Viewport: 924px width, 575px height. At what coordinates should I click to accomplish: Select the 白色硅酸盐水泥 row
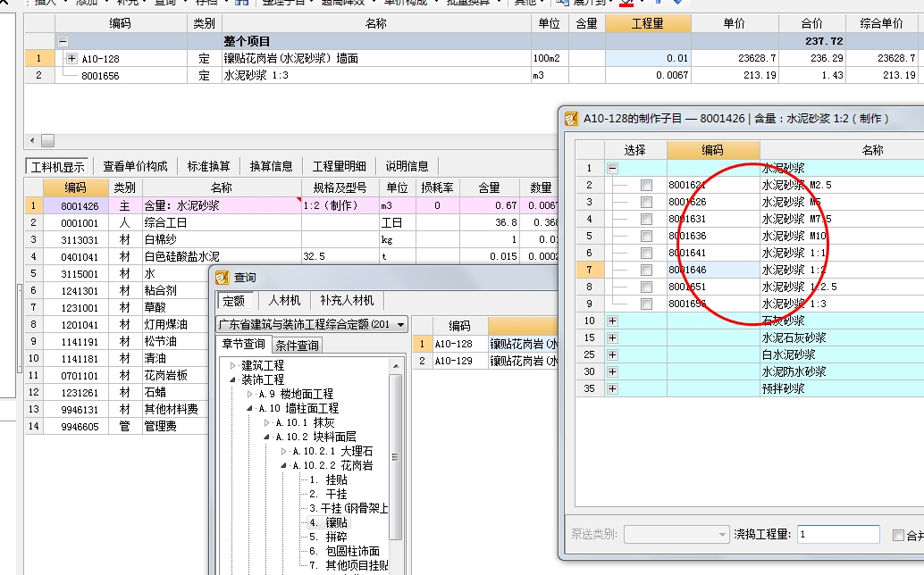pos(291,256)
